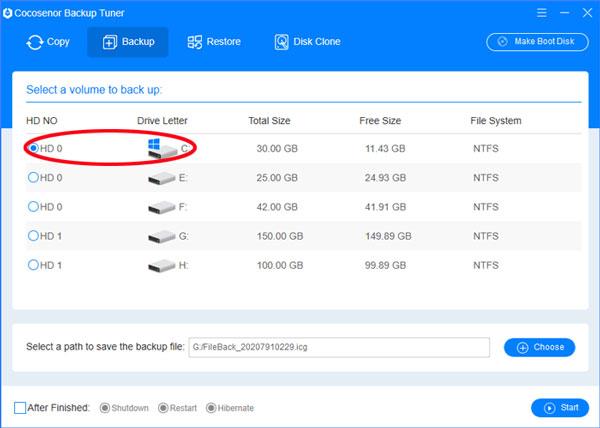The height and width of the screenshot is (428, 600).
Task: Click the HD NO column header
Action: 42,121
